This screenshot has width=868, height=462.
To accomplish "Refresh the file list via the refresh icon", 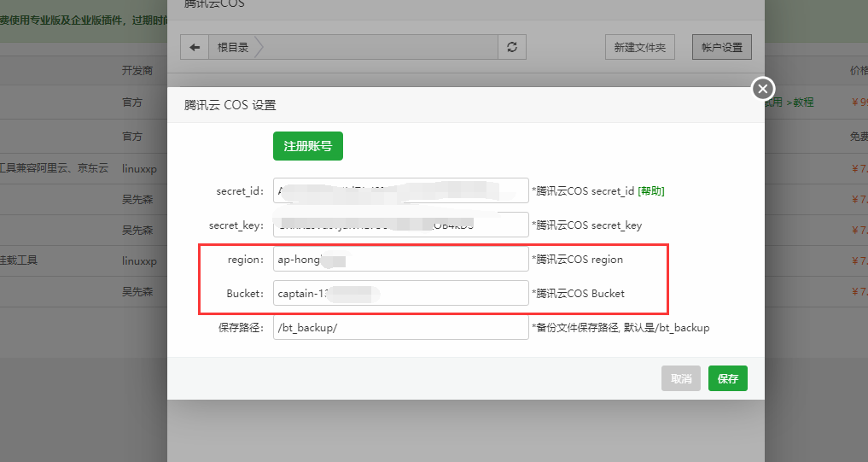I will (x=512, y=47).
